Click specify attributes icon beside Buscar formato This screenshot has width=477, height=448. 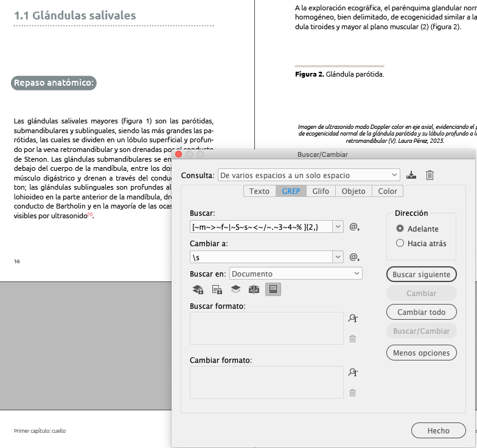click(x=352, y=318)
